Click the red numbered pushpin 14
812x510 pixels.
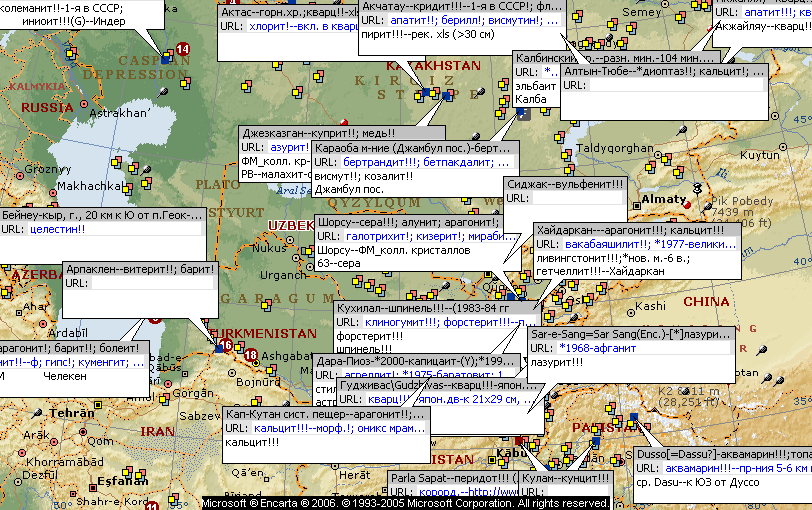click(x=182, y=49)
